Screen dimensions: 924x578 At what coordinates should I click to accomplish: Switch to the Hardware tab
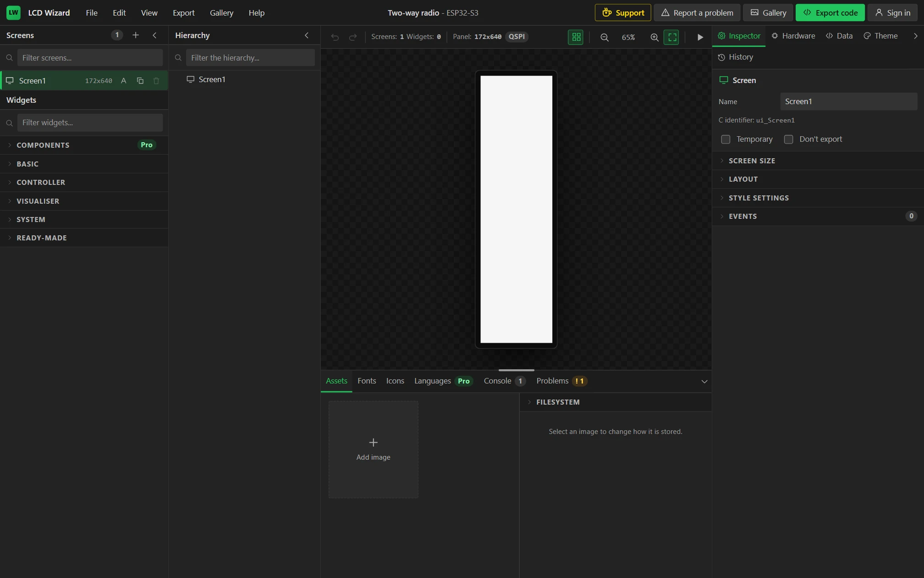(x=793, y=36)
